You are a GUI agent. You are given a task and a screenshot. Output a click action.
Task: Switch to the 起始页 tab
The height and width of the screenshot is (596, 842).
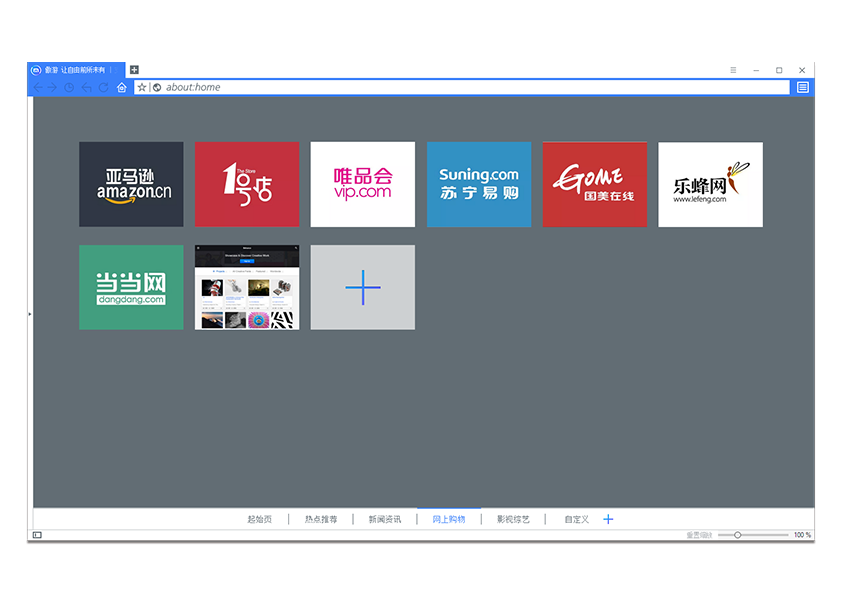click(x=259, y=519)
